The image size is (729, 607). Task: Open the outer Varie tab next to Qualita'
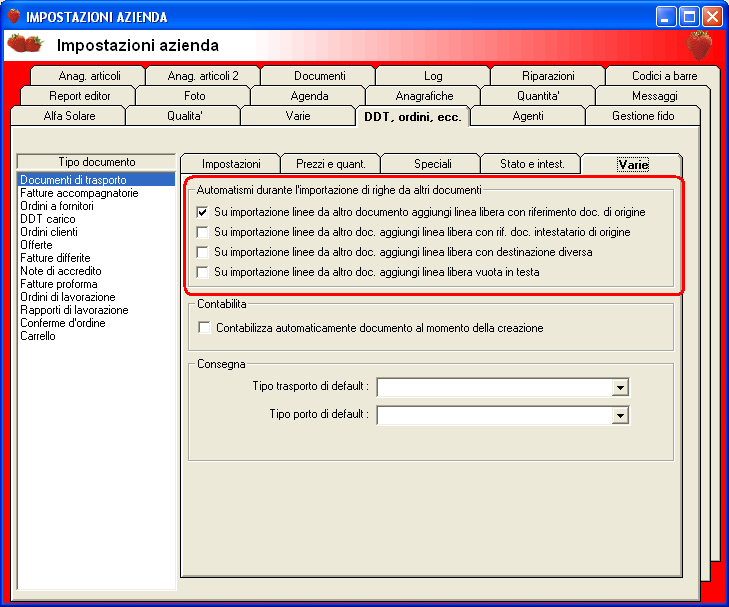tap(298, 116)
